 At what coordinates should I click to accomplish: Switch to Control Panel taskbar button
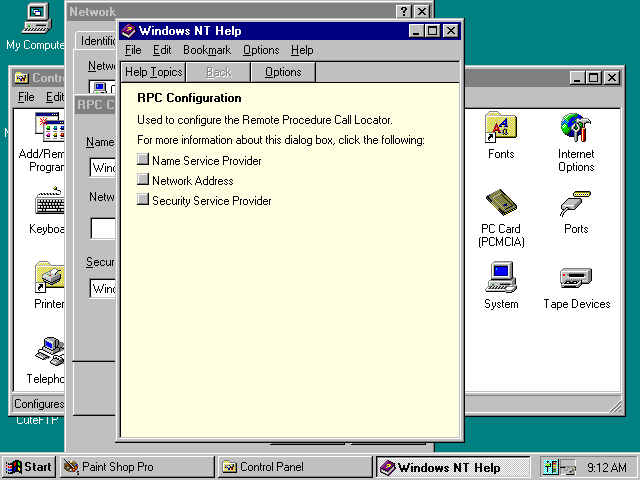(x=295, y=467)
